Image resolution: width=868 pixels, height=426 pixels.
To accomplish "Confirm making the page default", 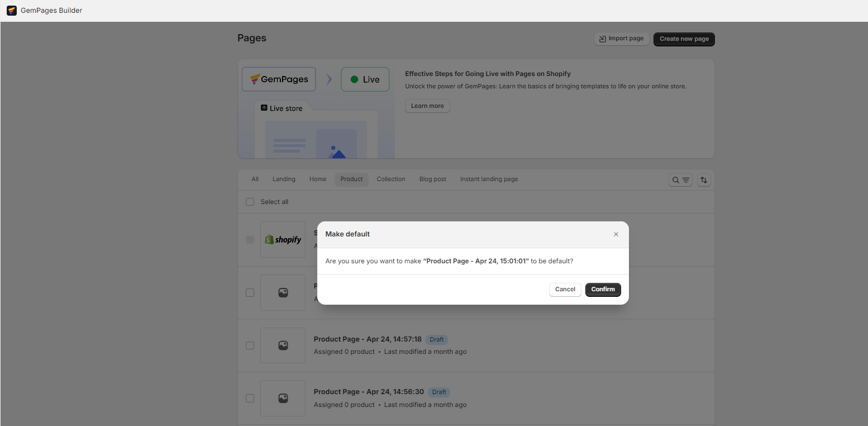I will pos(603,289).
